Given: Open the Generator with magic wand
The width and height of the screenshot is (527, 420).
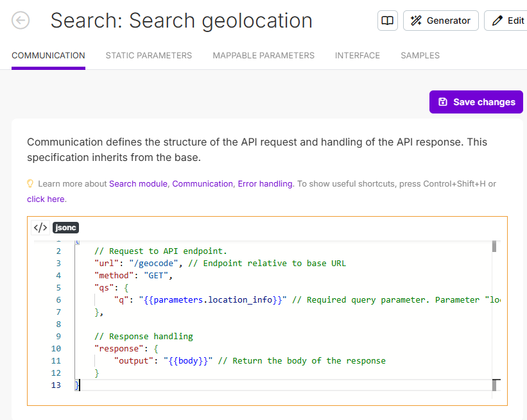Looking at the screenshot, I should pyautogui.click(x=440, y=21).
